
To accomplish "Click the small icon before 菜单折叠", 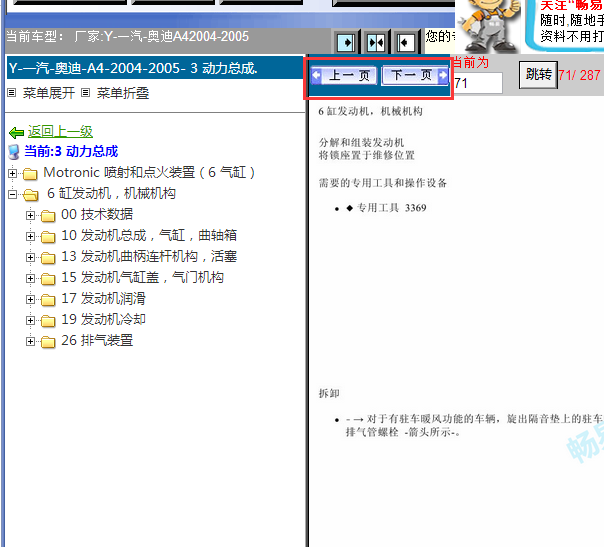I will tap(86, 92).
